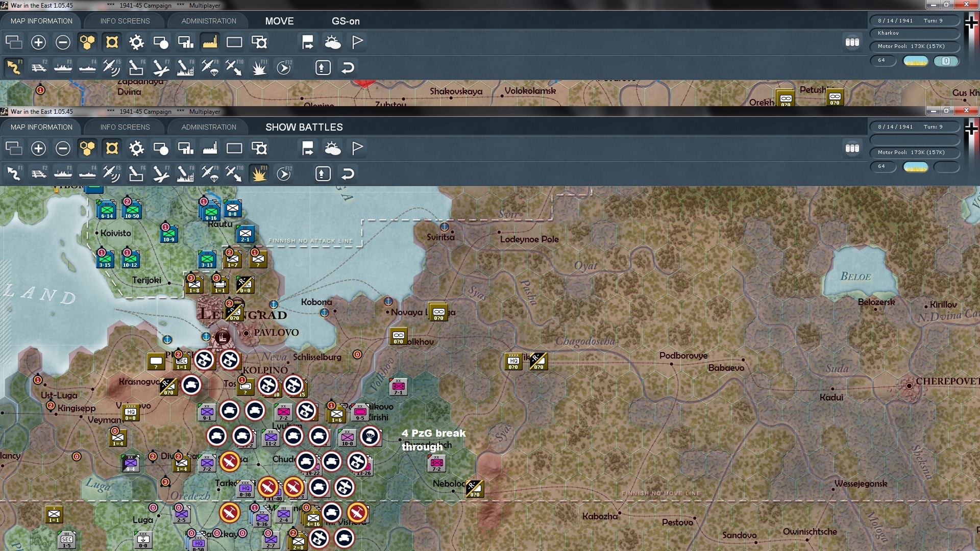Click weather icon in top window toolbar
Screen dimensions: 980x551
333,42
